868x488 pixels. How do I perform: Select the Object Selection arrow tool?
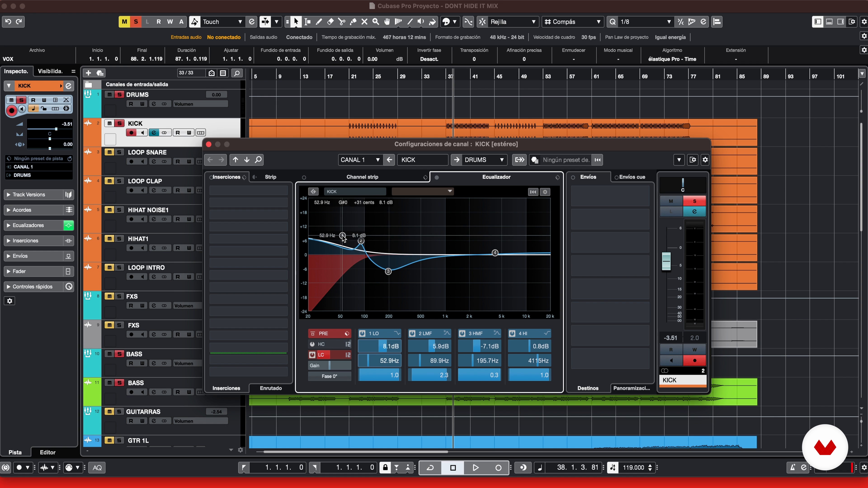coord(296,22)
